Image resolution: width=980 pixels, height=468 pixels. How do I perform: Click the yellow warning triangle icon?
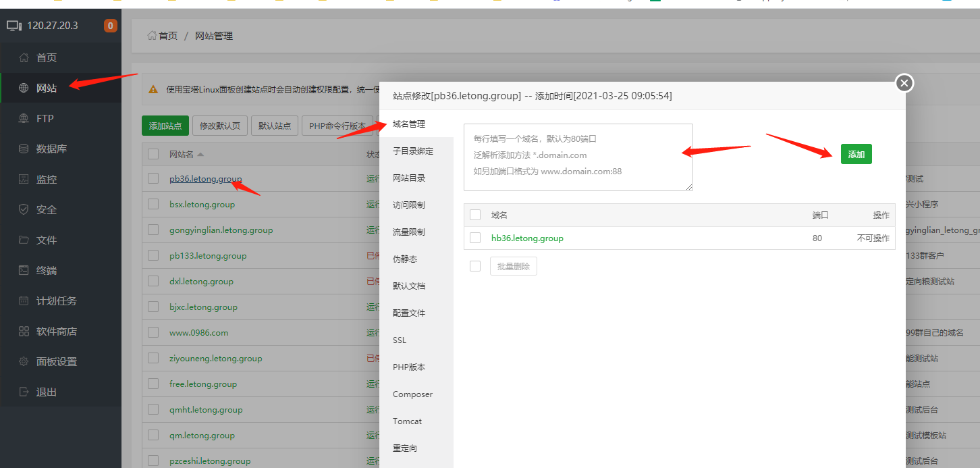[x=154, y=88]
